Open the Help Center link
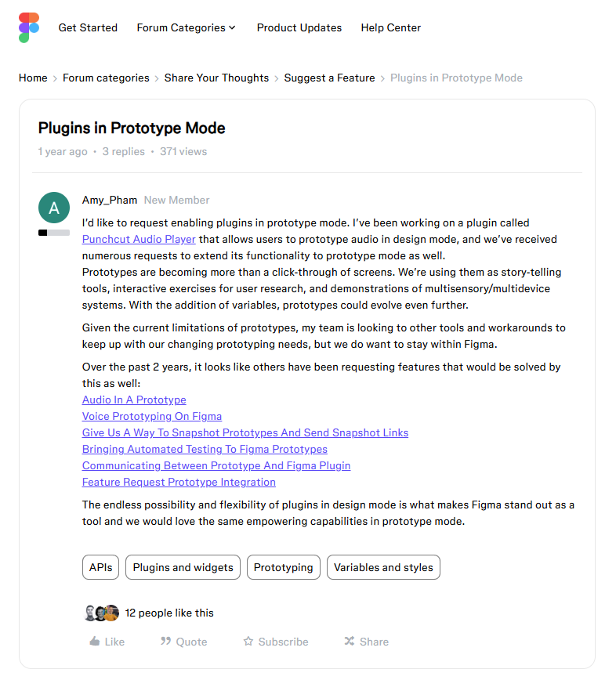This screenshot has height=680, width=616. point(391,27)
